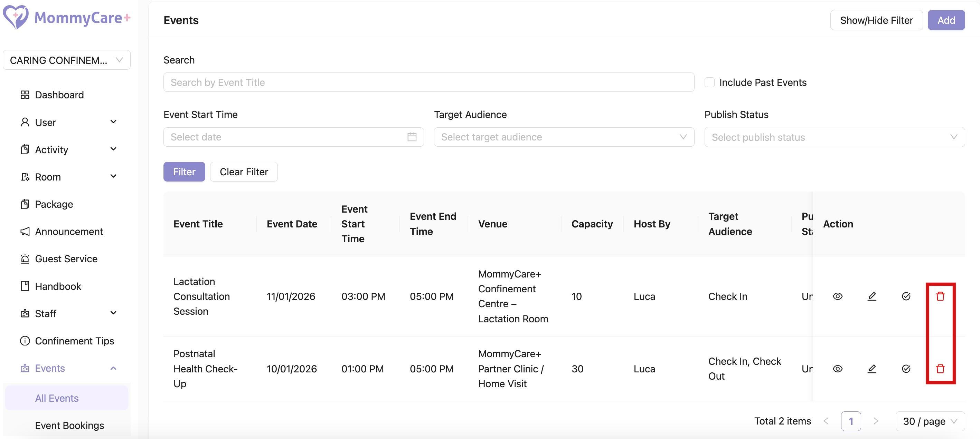Delete the Lactation Consultation Session event
The height and width of the screenshot is (439, 980).
940,296
